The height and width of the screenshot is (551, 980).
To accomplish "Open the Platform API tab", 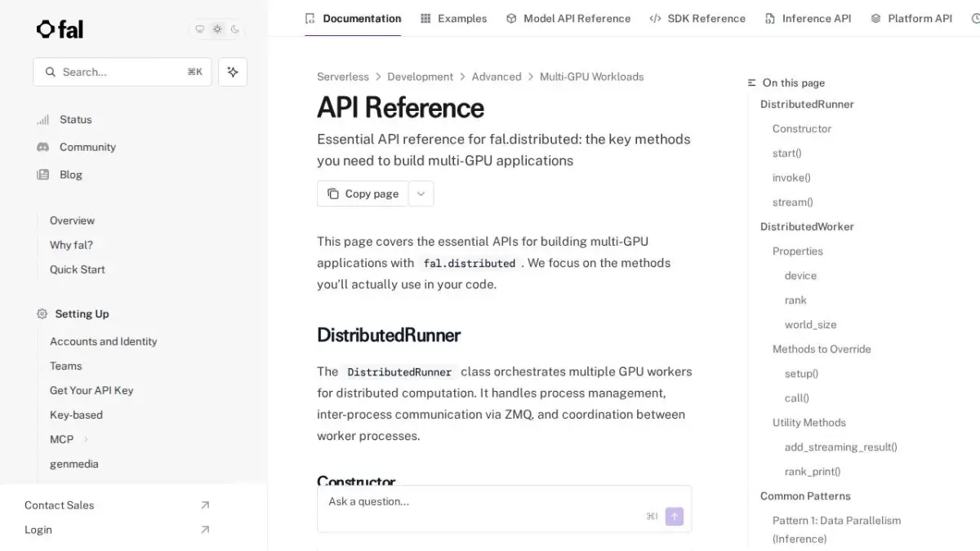I will point(911,18).
